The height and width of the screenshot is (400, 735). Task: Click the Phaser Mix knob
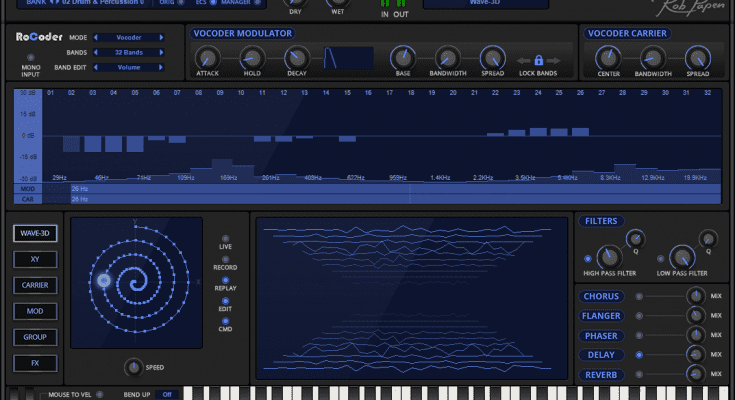point(696,335)
